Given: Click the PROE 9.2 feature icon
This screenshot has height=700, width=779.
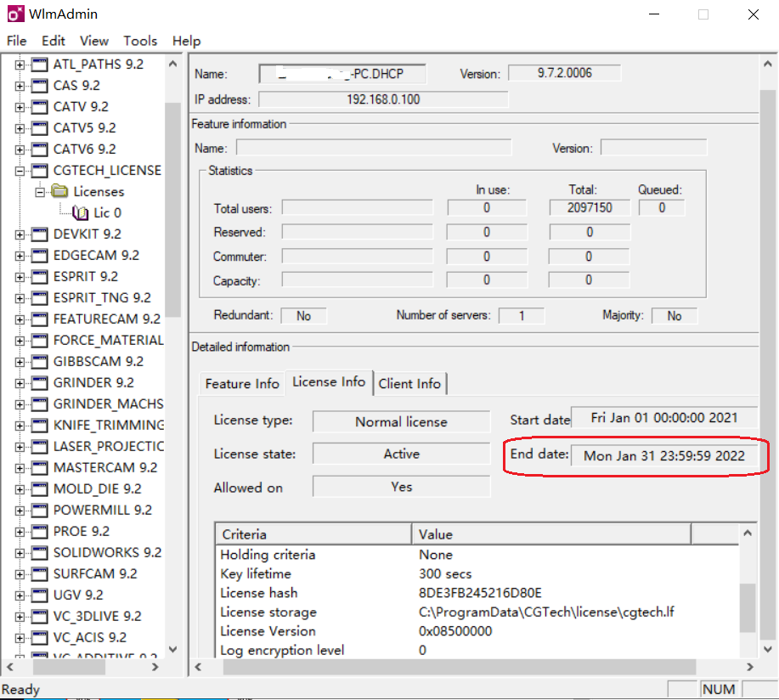Looking at the screenshot, I should point(39,532).
